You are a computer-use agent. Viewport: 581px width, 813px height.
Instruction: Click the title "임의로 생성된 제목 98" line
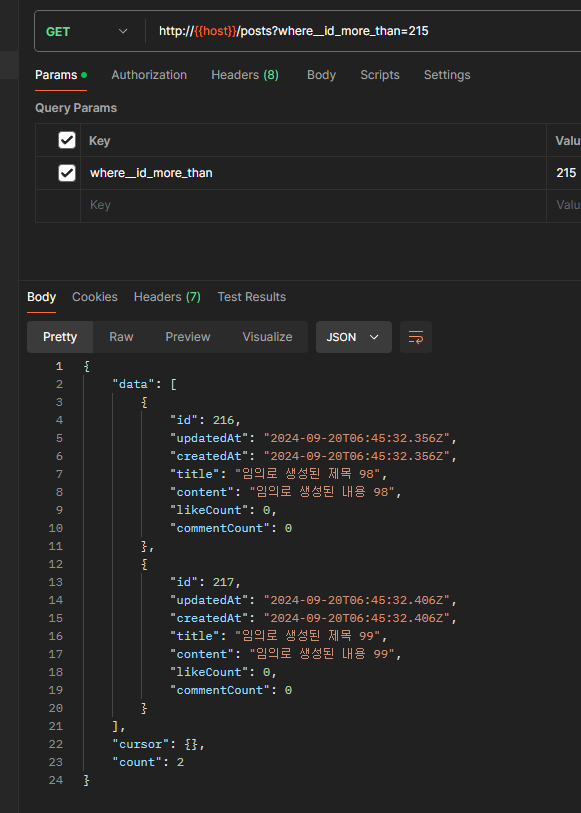(x=279, y=474)
